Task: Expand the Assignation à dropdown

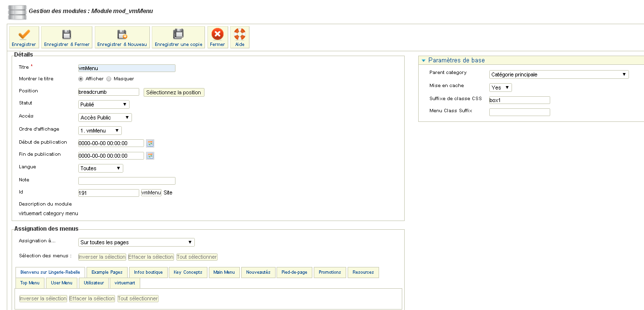Action: [136, 242]
